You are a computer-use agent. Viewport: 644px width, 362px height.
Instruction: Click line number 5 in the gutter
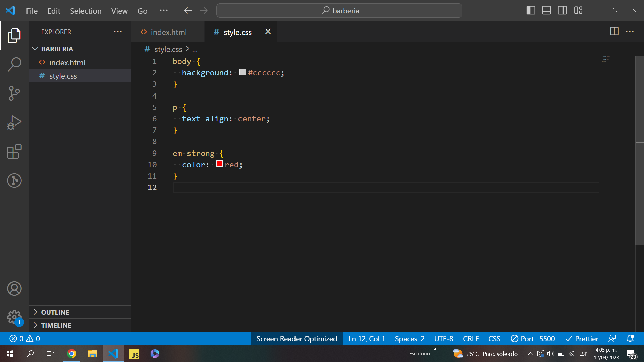pyautogui.click(x=154, y=107)
